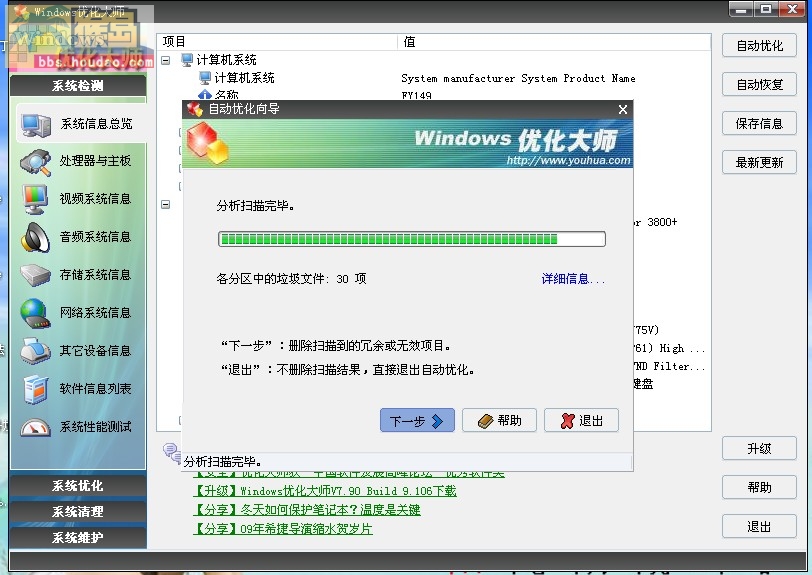The width and height of the screenshot is (812, 575).
Task: Collapse the 计算机系统 tree node
Action: [x=166, y=60]
